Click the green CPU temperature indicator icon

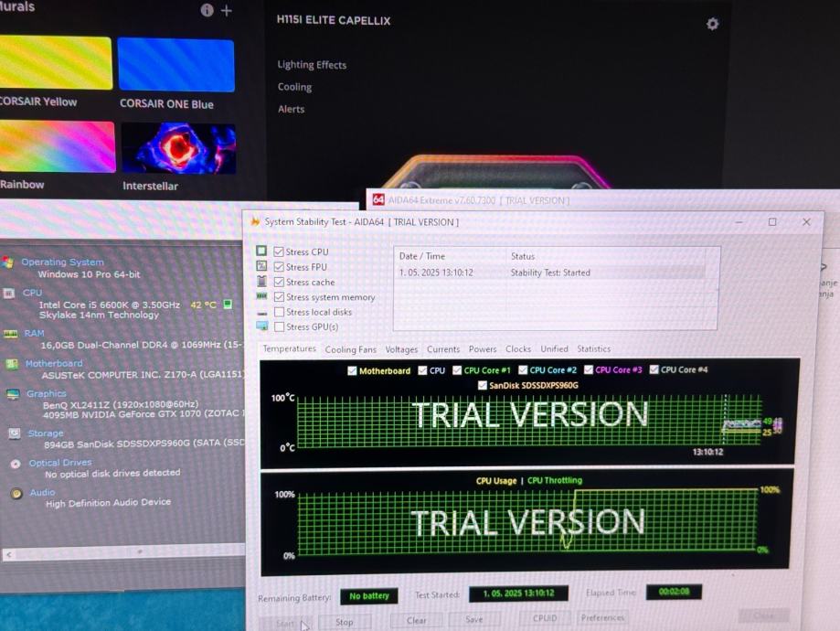tap(228, 304)
